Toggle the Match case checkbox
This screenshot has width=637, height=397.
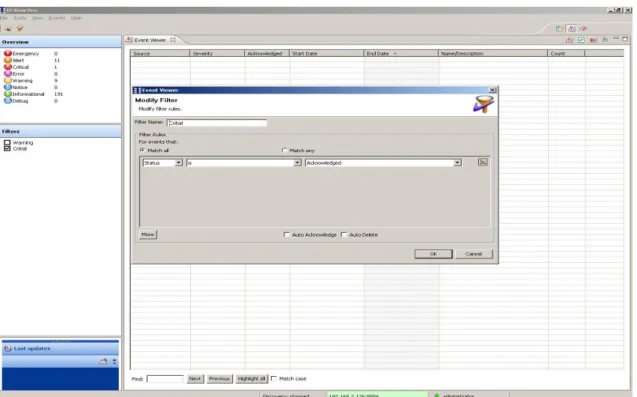pos(274,378)
